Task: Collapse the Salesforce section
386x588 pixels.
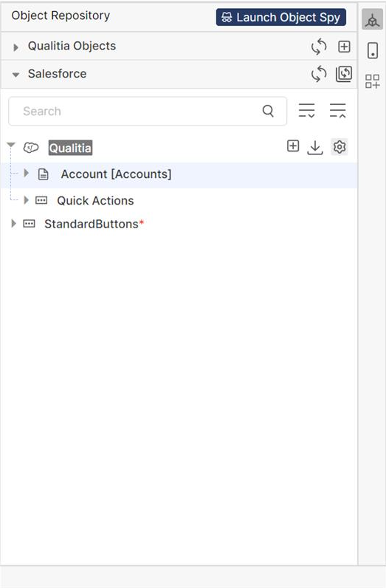Action: pyautogui.click(x=15, y=75)
